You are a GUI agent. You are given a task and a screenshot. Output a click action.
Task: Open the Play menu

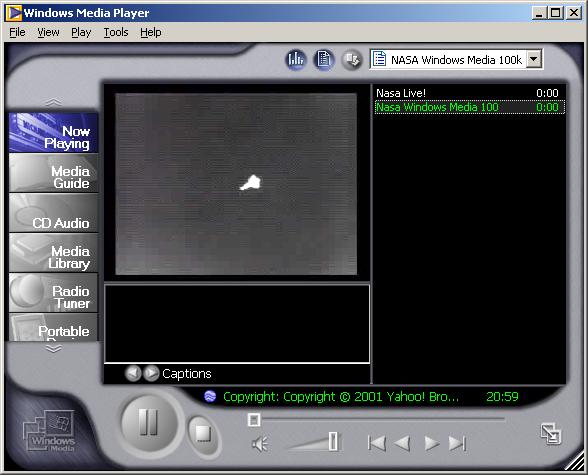81,33
